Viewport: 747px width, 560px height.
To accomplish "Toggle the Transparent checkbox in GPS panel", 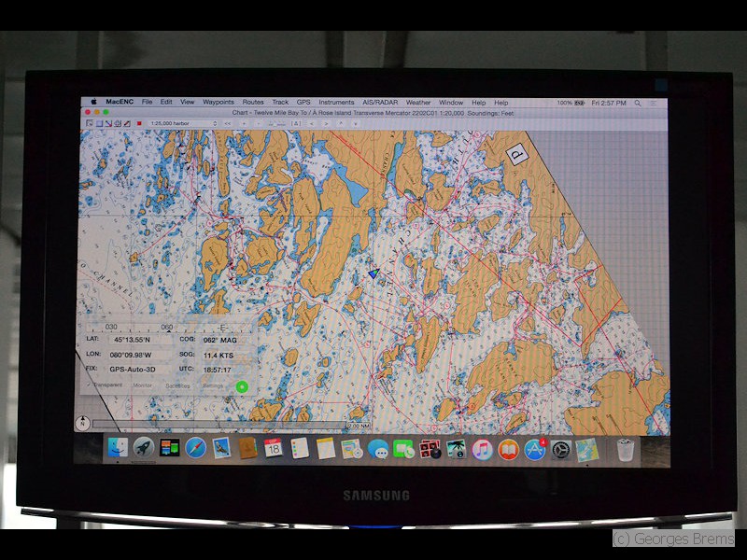I will coord(105,385).
